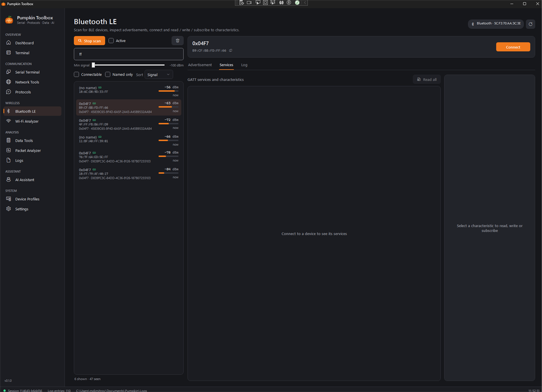Click the -84 dBm signal bar
The height and width of the screenshot is (392, 542).
[169, 173]
